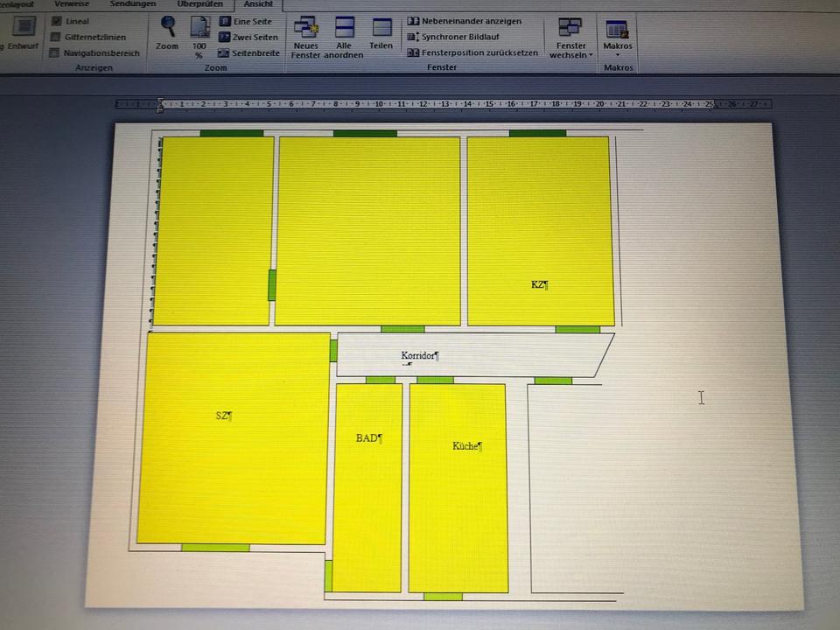This screenshot has height=630, width=840.
Task: Click Fensterposition zurücksetzen
Action: 471,52
